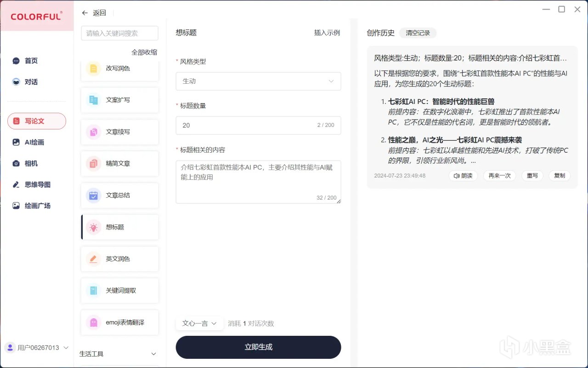Click 插入示例 to insert an example
Viewport: 588px width, 368px height.
[x=327, y=33]
